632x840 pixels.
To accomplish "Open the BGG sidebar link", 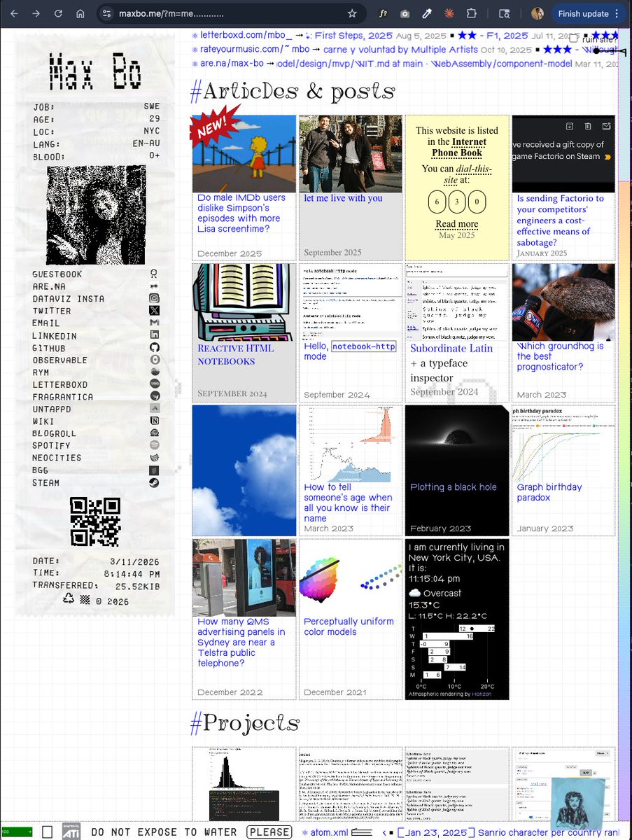I will coord(40,470).
